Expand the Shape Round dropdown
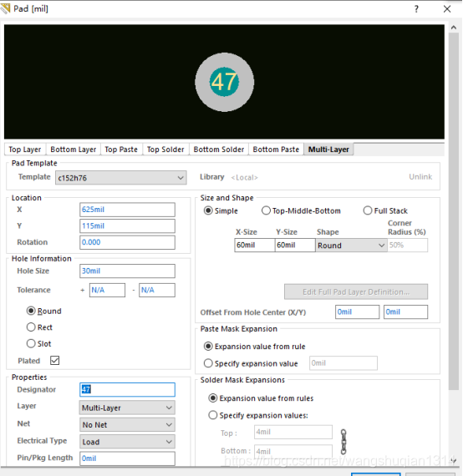 351,245
